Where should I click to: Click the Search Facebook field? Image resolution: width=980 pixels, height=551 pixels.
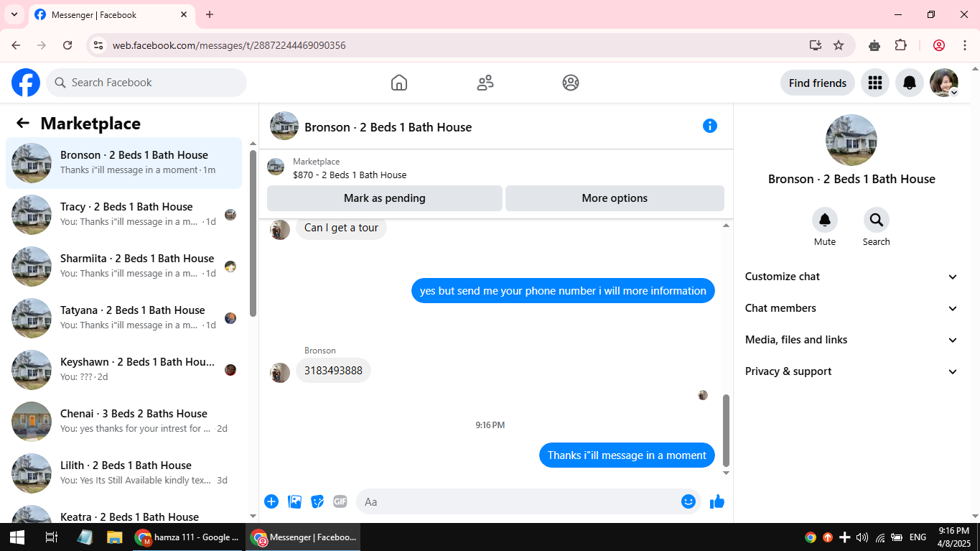[146, 83]
